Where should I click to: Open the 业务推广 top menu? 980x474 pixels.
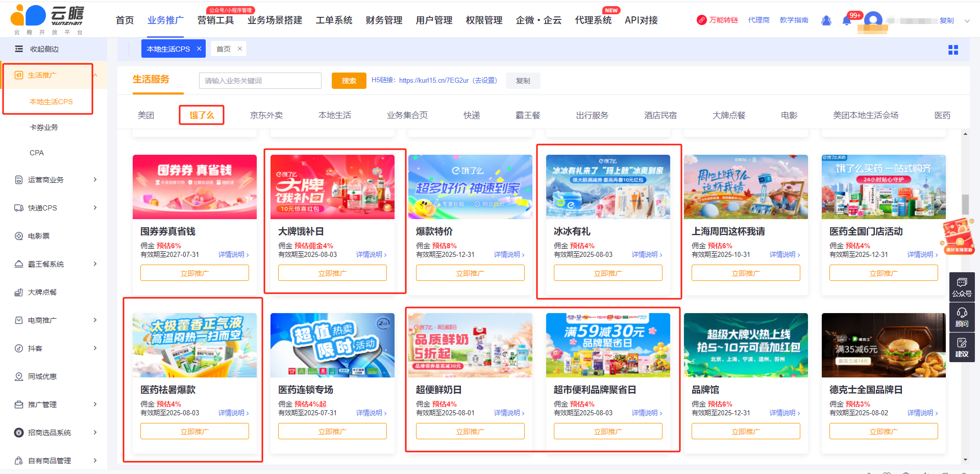[x=165, y=20]
